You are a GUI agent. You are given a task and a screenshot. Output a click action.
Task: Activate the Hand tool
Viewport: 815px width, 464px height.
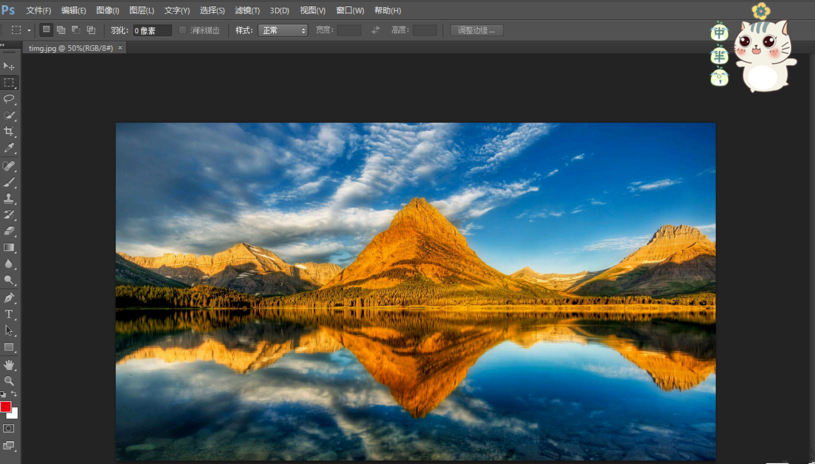click(x=9, y=364)
